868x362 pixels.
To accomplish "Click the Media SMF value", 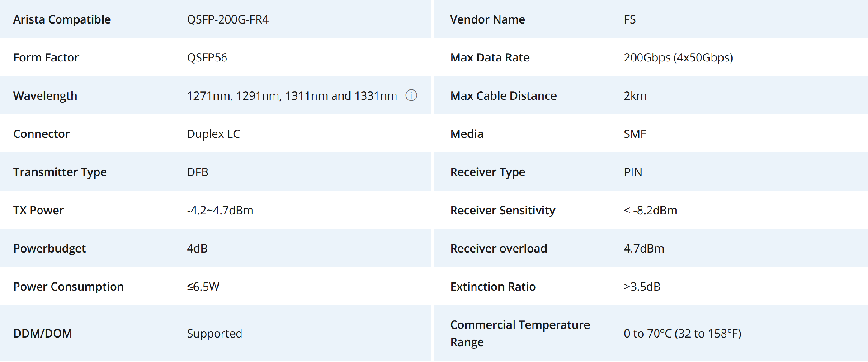I will pos(635,134).
